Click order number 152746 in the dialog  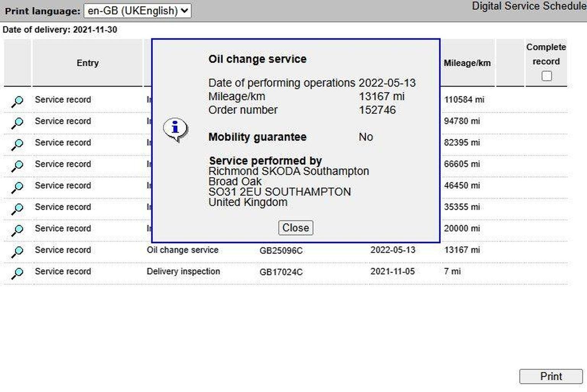[377, 110]
